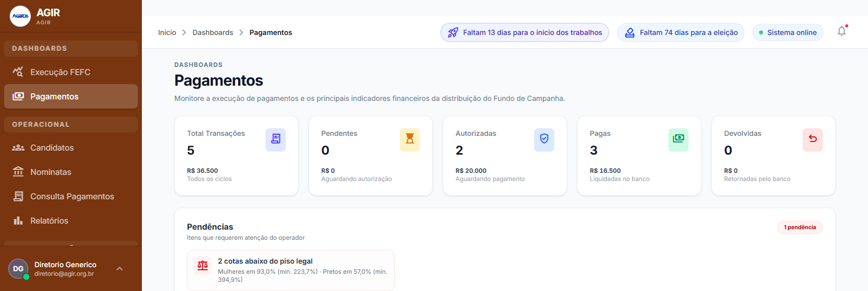
Task: Click the 1 pendência badge
Action: (x=800, y=227)
